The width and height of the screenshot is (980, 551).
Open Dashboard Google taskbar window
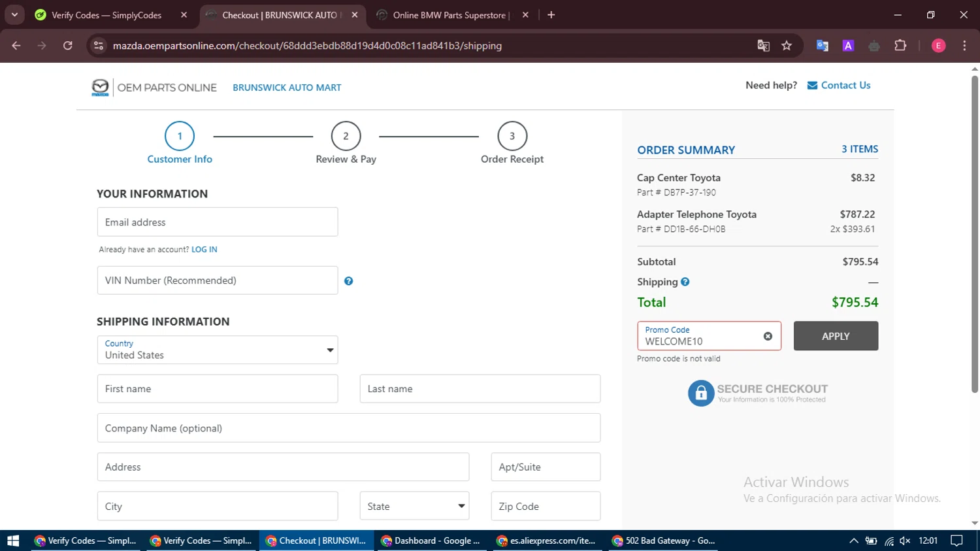pyautogui.click(x=431, y=541)
